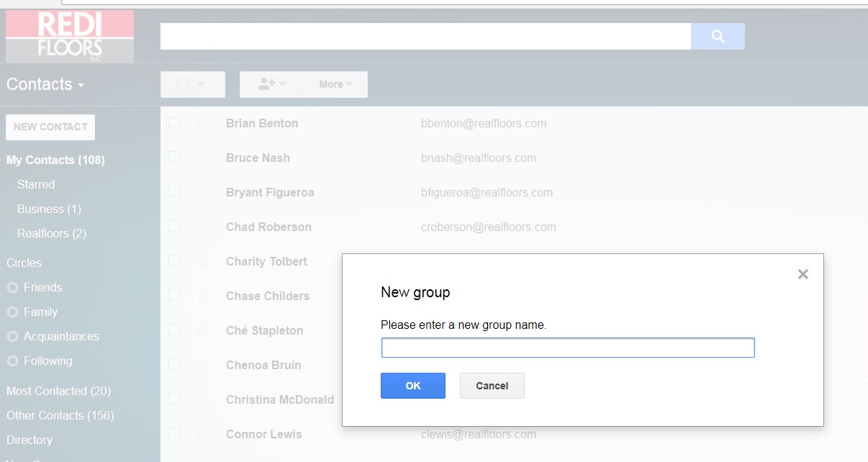Viewport: 868px width, 462px height.
Task: Show Other Contacts (156) list
Action: pos(60,415)
